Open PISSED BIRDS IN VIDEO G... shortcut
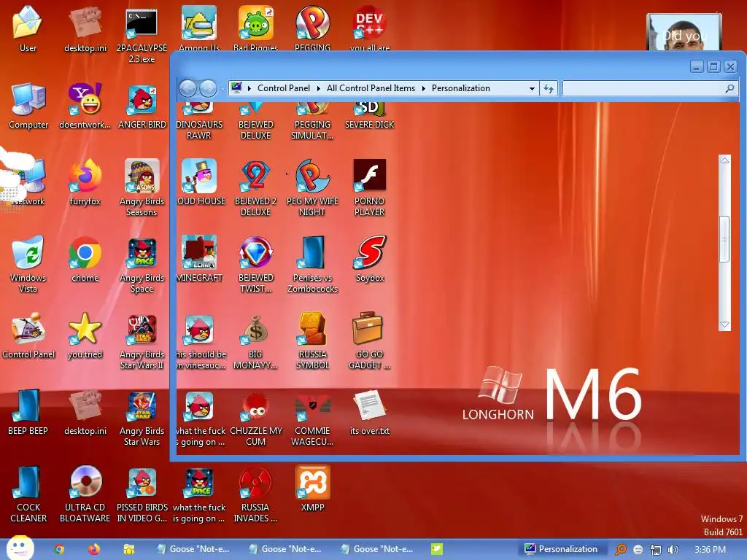 (142, 494)
